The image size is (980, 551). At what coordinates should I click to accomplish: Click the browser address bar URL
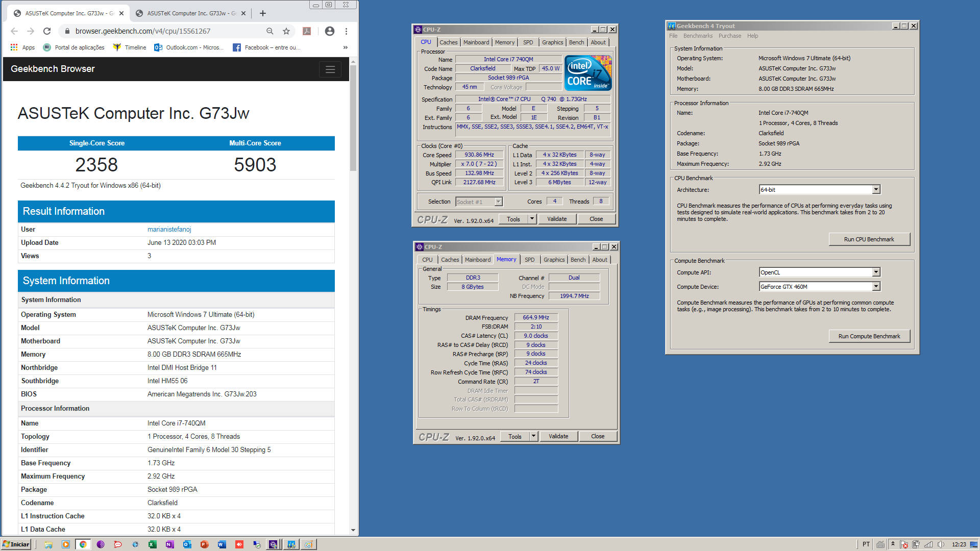click(143, 31)
